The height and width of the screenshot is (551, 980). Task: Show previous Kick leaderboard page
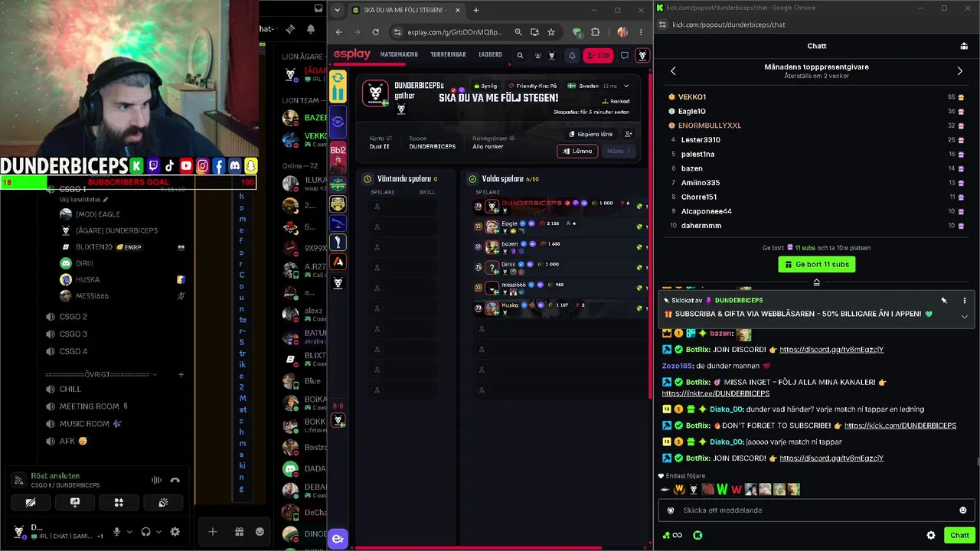coord(673,71)
